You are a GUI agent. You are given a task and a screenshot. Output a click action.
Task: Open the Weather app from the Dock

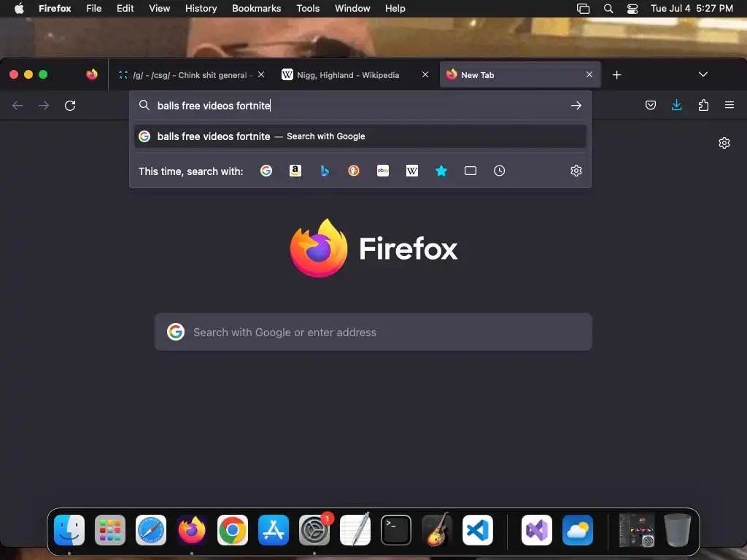pyautogui.click(x=578, y=530)
